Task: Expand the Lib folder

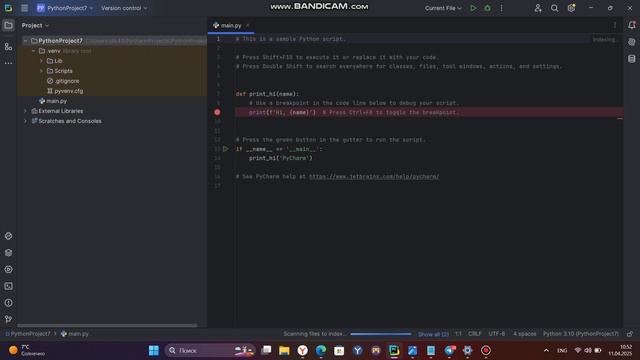Action: 41,61
